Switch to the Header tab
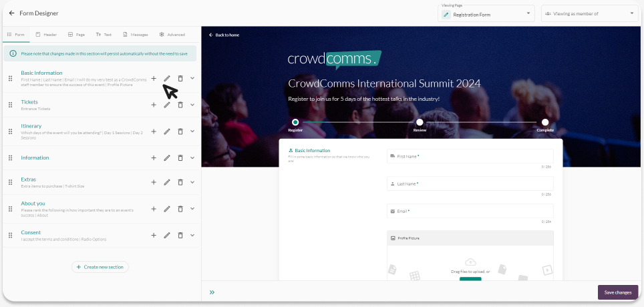 [x=45, y=34]
